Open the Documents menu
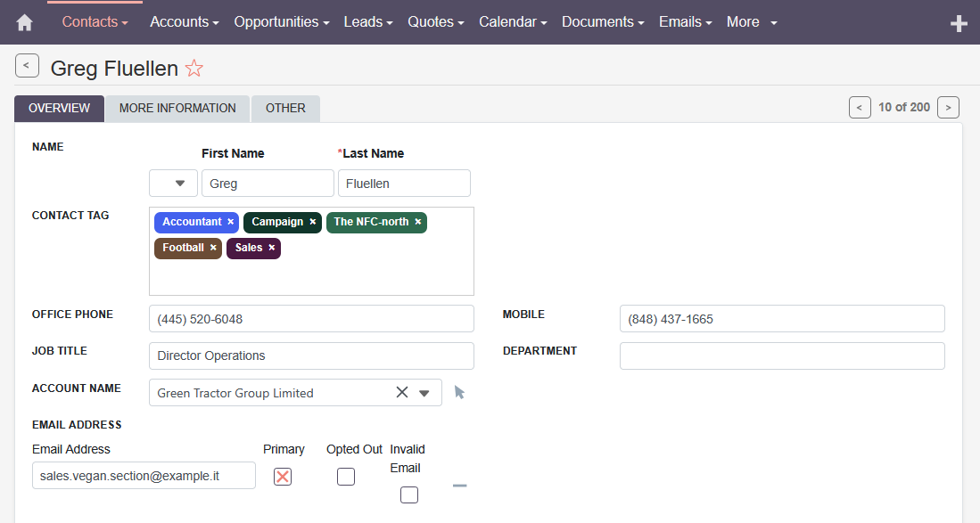This screenshot has height=523, width=980. (x=603, y=22)
